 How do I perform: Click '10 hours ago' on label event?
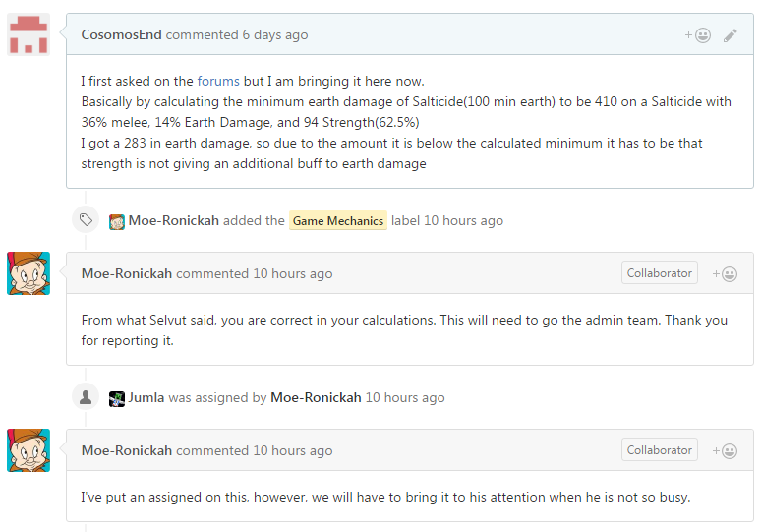464,221
